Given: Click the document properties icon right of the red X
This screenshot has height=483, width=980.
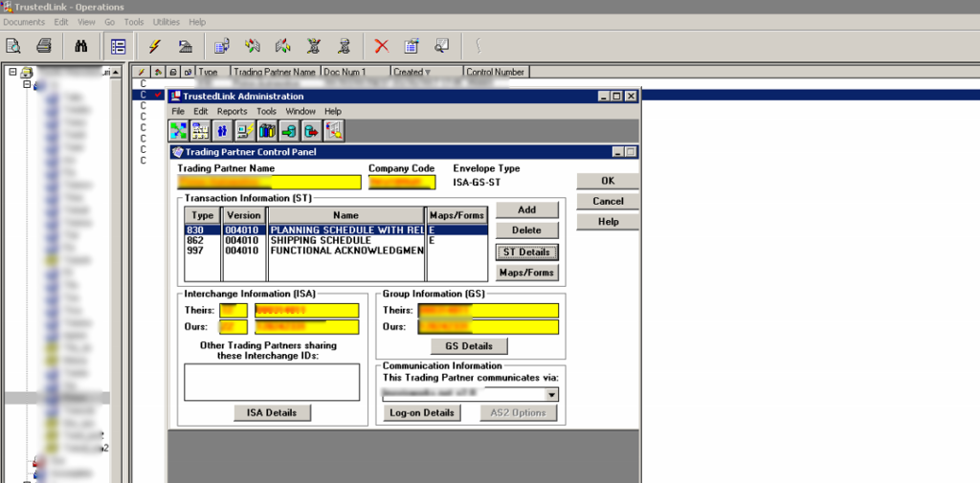Looking at the screenshot, I should coord(412,46).
